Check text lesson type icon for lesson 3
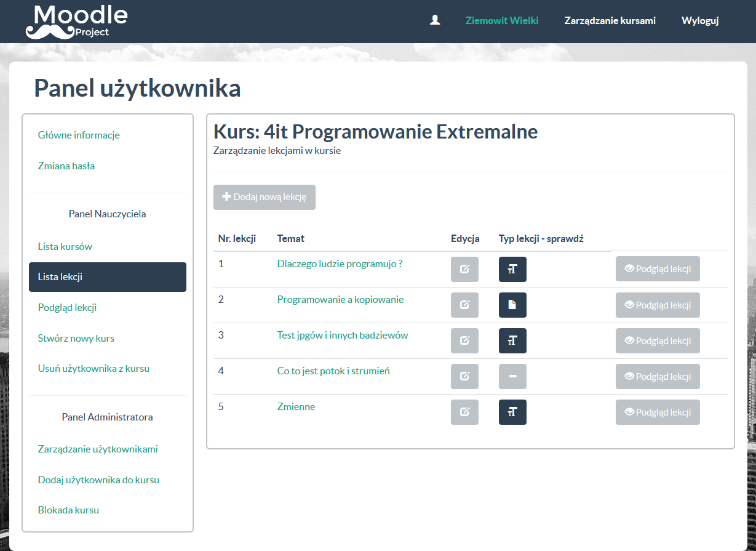Viewport: 756px width, 551px height. 512,340
